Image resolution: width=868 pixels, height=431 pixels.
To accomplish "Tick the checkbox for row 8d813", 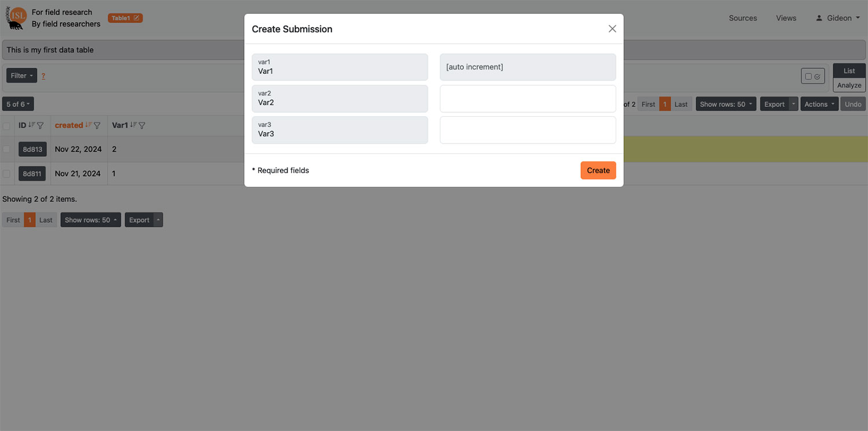I will (x=7, y=149).
